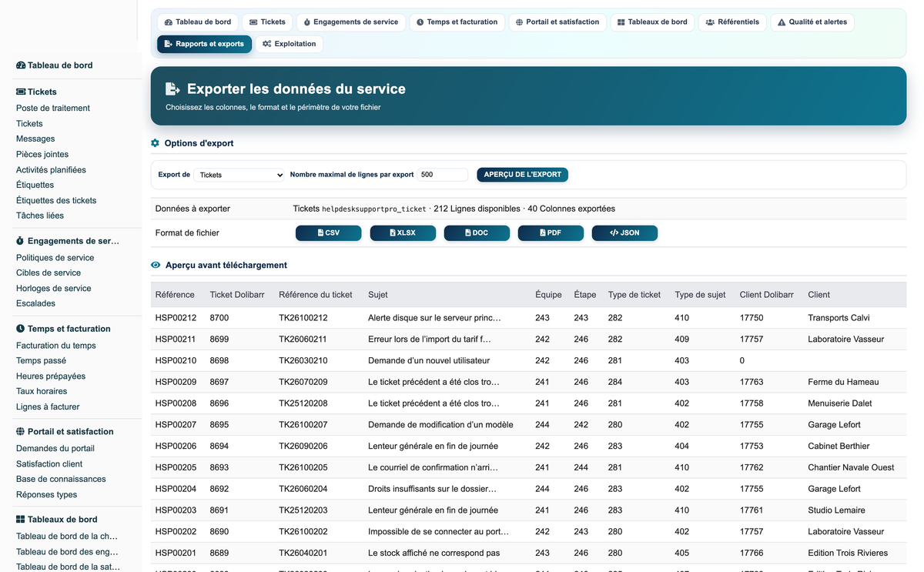Switch to the Tickets top tab
This screenshot has width=924, height=572.
click(x=267, y=22)
